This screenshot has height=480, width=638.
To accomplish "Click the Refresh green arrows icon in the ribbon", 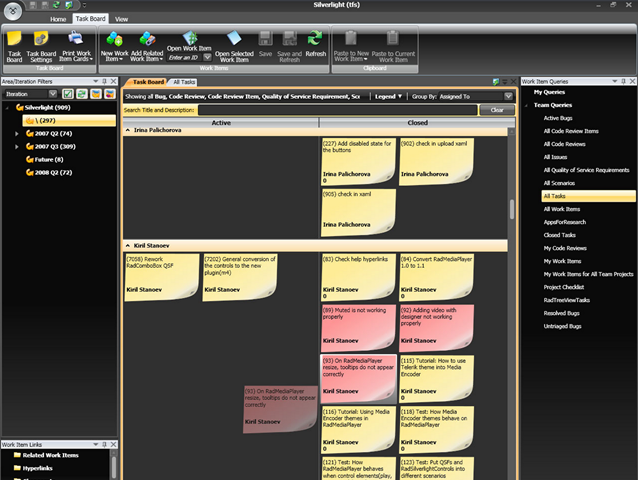I will (x=315, y=38).
